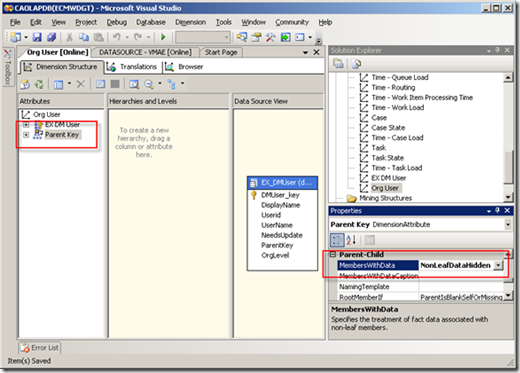520x373 pixels.
Task: Select Time - Queue Load in Solution Explorer
Action: coord(400,77)
